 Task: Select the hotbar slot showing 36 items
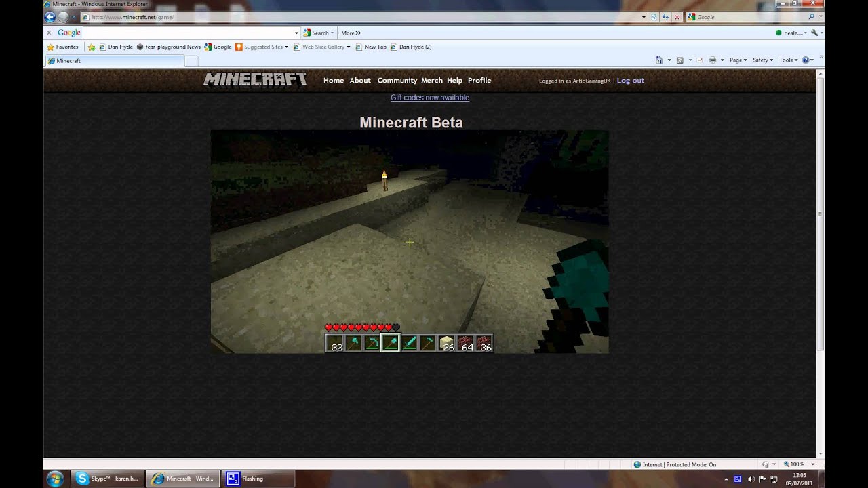(483, 344)
